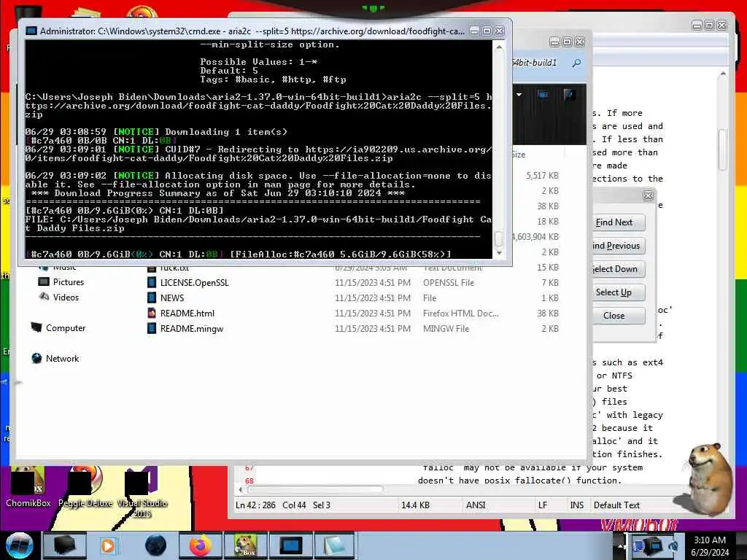The image size is (747, 560).
Task: Click the ANSI encoding status bar entry
Action: point(476,505)
